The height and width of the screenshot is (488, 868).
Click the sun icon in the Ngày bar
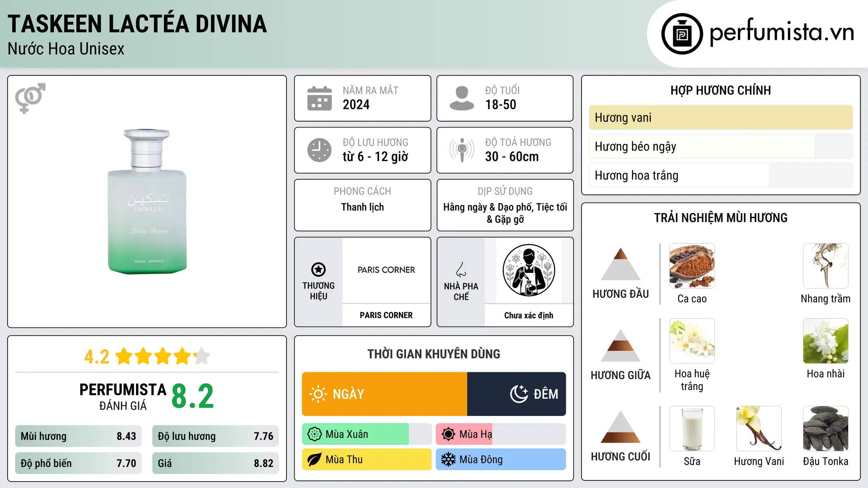pyautogui.click(x=318, y=394)
